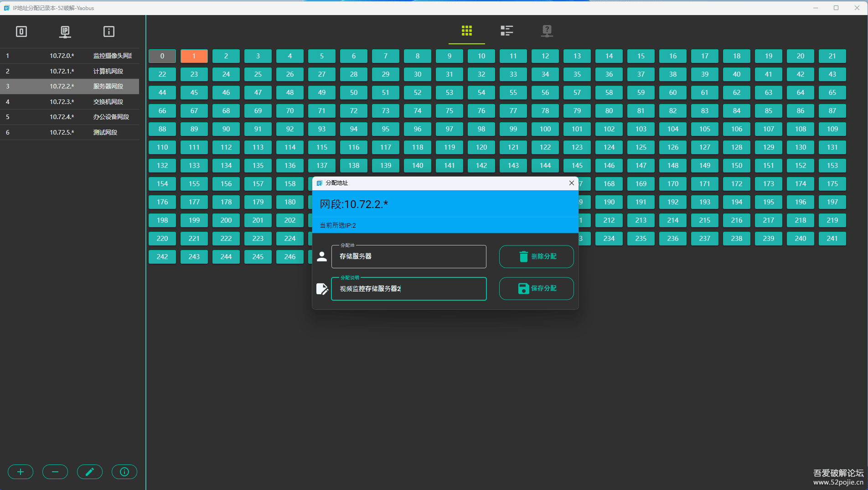The width and height of the screenshot is (868, 490).
Task: Click the gray IP address 0 cell
Action: click(162, 56)
